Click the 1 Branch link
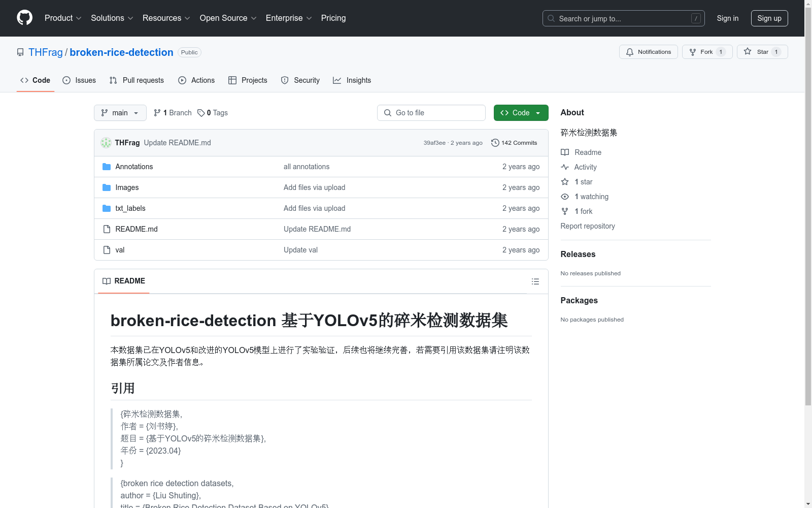 (173, 113)
